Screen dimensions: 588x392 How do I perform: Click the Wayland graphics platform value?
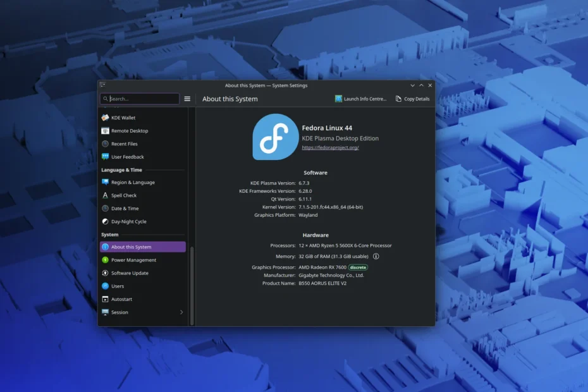click(x=308, y=215)
